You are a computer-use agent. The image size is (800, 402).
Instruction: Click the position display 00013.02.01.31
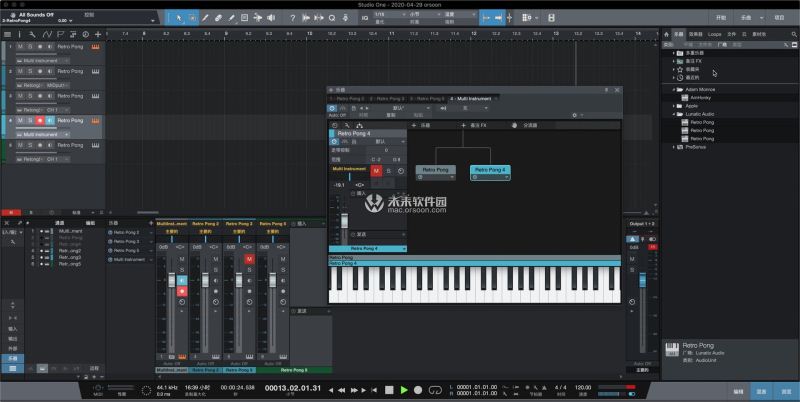pos(293,388)
